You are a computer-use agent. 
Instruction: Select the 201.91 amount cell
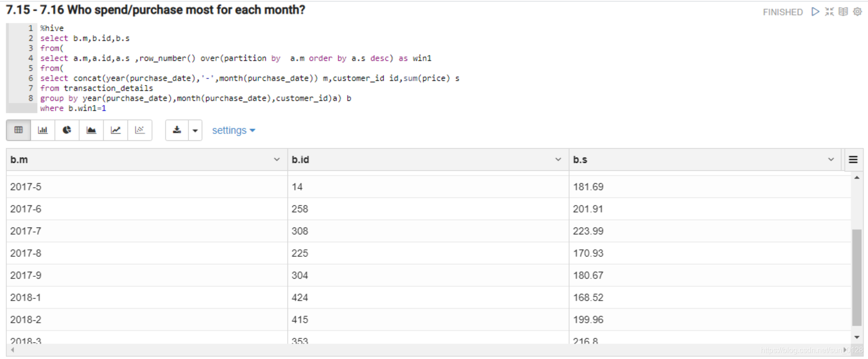(710, 209)
